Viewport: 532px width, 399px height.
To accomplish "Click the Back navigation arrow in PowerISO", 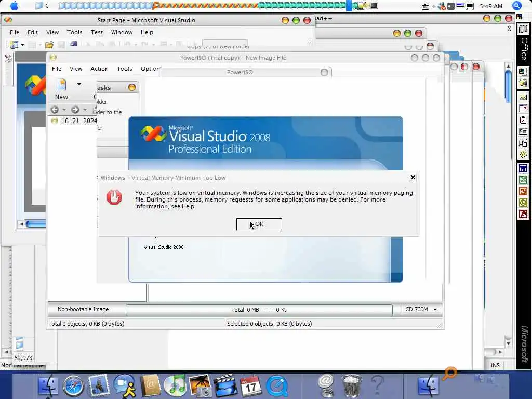I will pos(55,110).
